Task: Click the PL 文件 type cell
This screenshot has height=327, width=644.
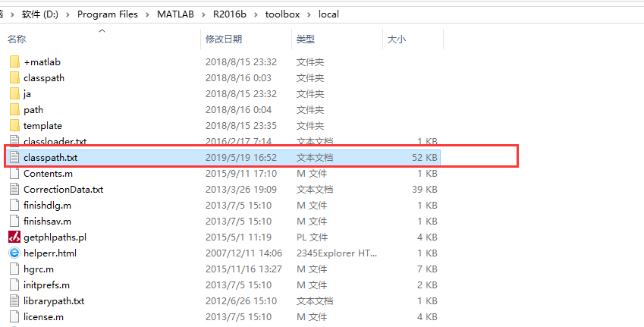Action: (313, 237)
